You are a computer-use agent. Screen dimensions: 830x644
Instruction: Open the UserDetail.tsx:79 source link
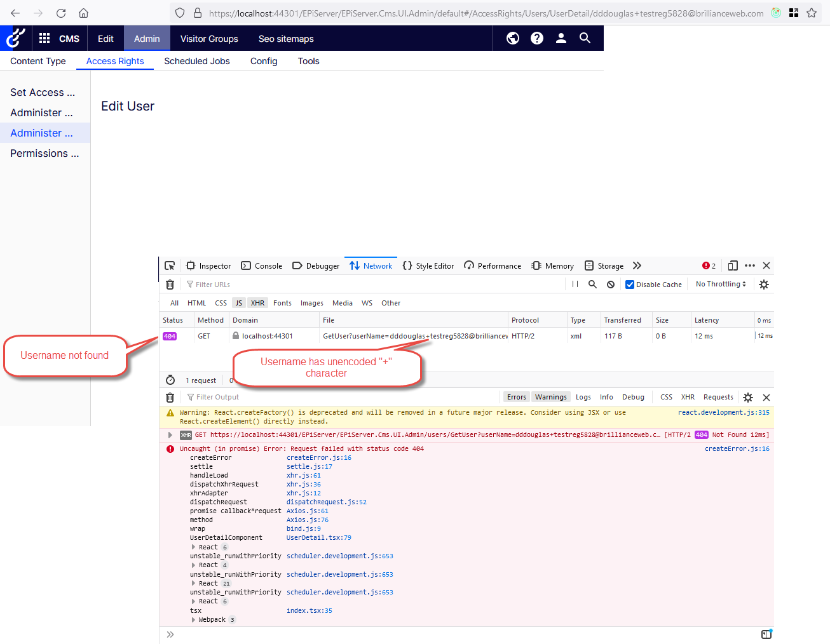[x=318, y=538]
